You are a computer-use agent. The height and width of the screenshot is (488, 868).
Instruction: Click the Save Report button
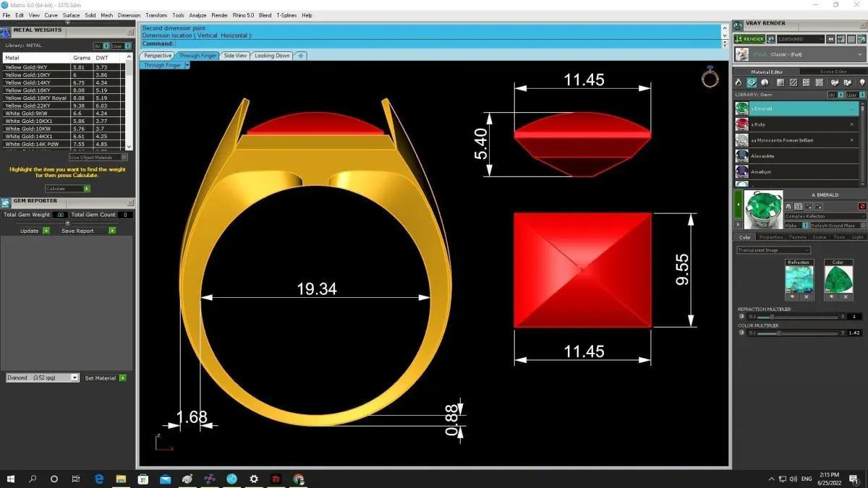pyautogui.click(x=88, y=231)
